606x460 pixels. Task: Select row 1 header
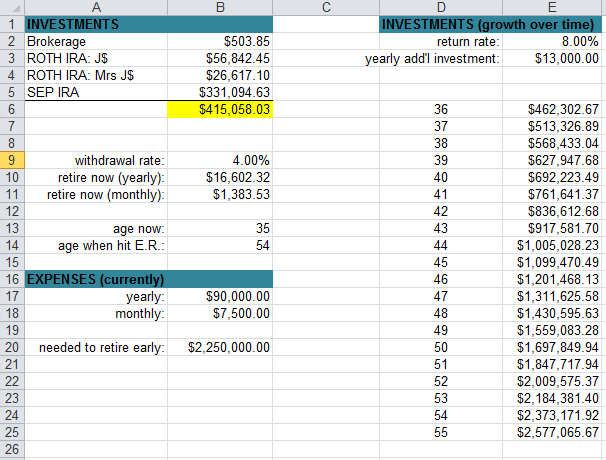12,24
